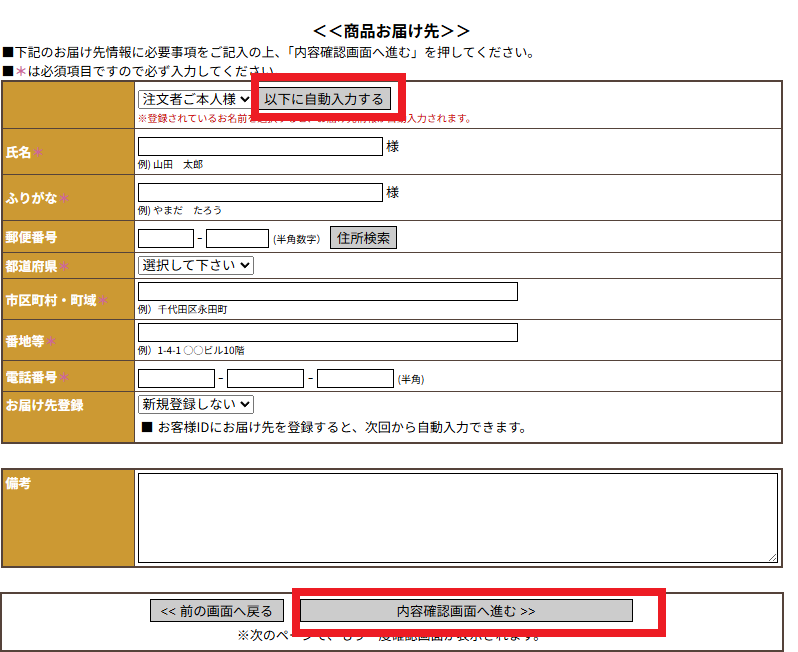
Task: Click the 氏名 name input field
Action: [x=260, y=146]
